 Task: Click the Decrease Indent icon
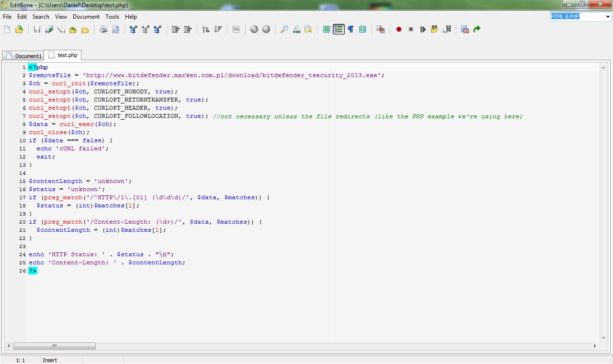(x=188, y=29)
